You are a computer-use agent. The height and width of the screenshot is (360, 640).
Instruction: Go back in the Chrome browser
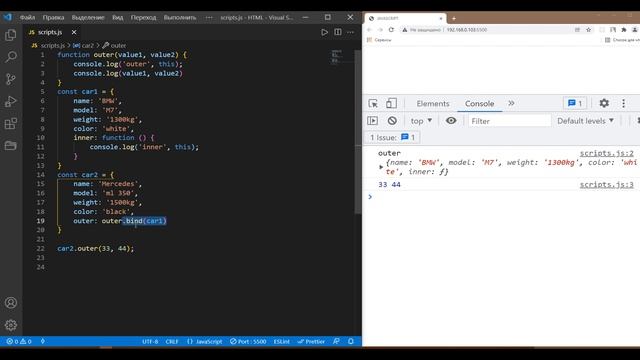(x=369, y=30)
